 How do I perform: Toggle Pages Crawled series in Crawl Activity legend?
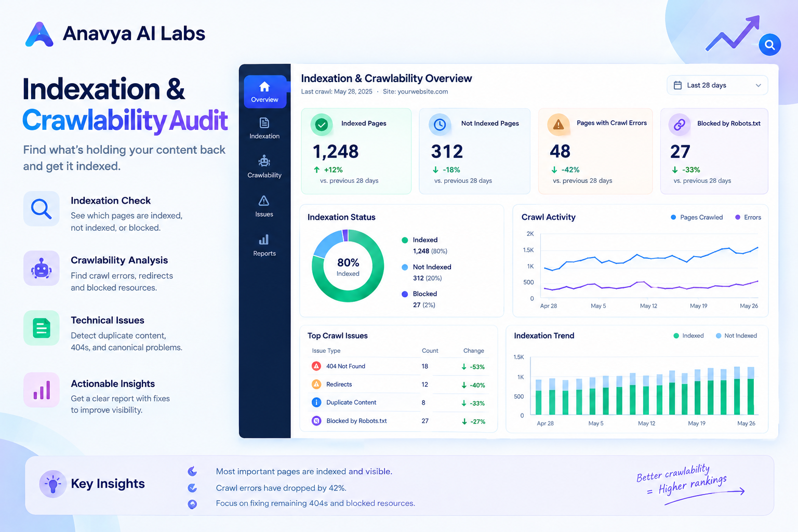click(x=697, y=217)
